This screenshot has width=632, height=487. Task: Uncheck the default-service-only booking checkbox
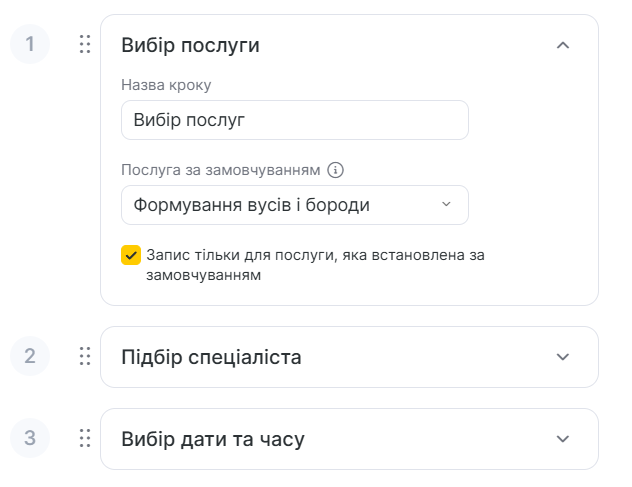pos(130,255)
